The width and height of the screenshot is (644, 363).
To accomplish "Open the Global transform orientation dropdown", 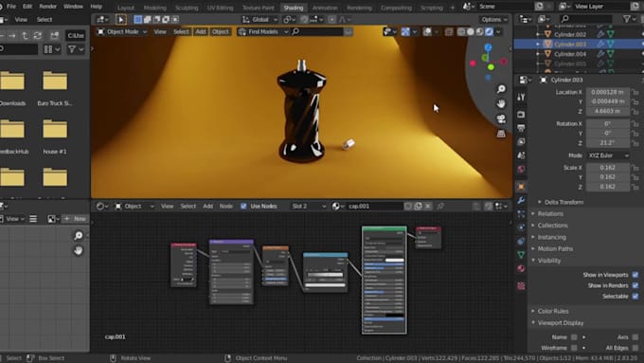I will pos(259,19).
